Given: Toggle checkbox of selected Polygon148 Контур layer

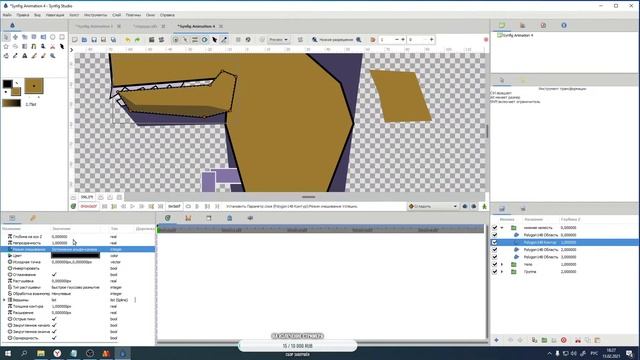Looking at the screenshot, I should pos(495,242).
